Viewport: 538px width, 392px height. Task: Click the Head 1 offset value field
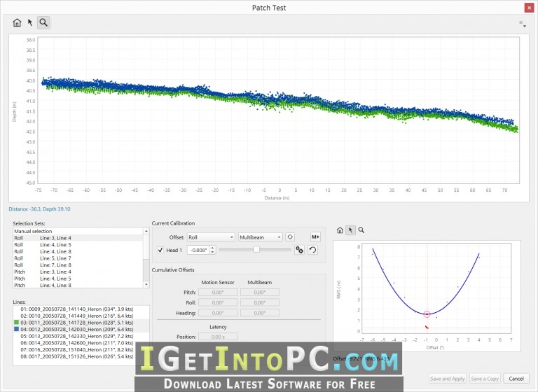(199, 250)
